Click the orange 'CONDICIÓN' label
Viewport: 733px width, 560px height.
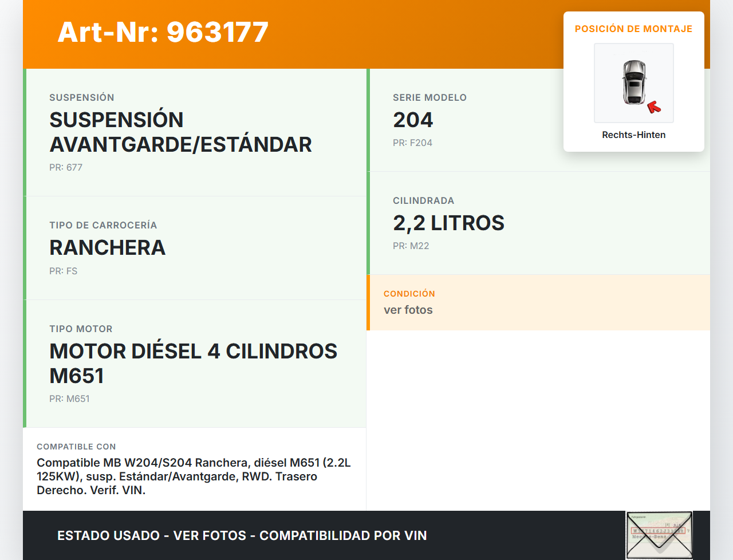(x=409, y=293)
